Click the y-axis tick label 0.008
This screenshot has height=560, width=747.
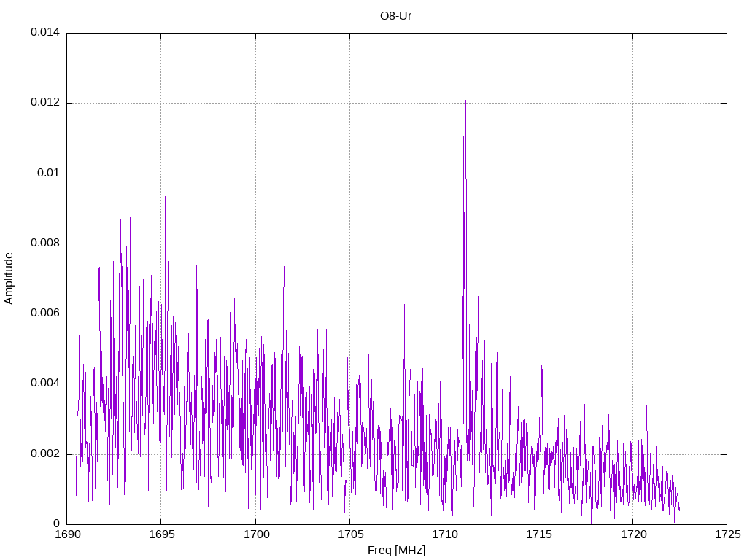point(45,244)
